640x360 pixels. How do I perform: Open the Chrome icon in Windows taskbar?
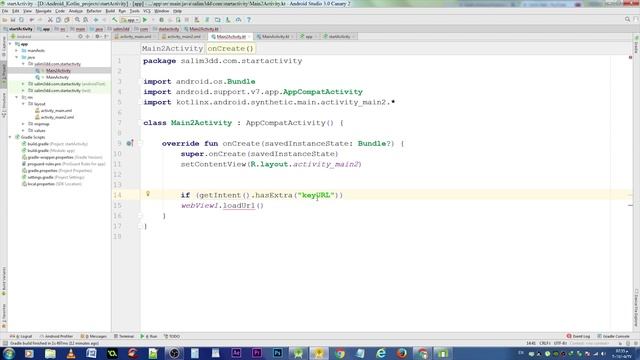tap(340, 353)
